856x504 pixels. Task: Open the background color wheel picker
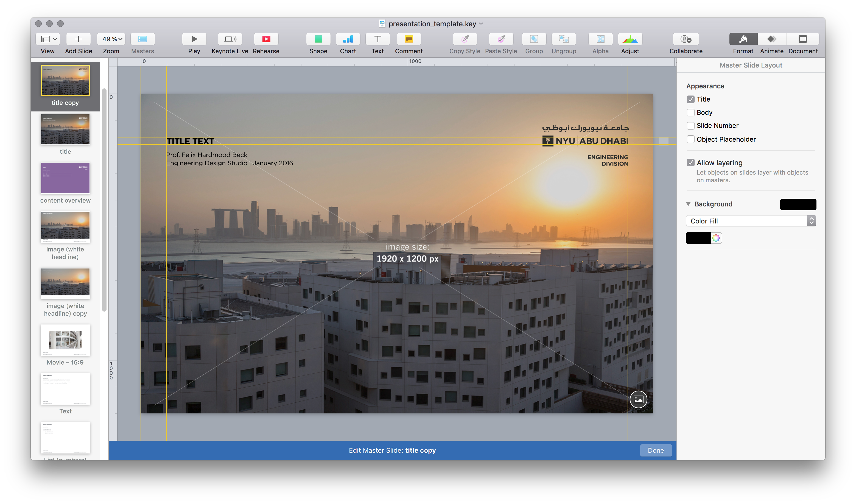coord(716,238)
